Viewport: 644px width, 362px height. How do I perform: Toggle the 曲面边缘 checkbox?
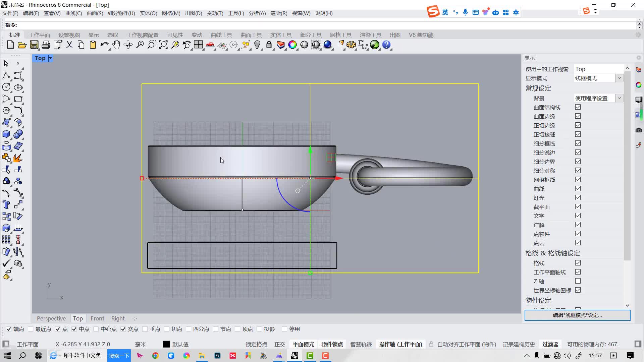click(x=578, y=116)
